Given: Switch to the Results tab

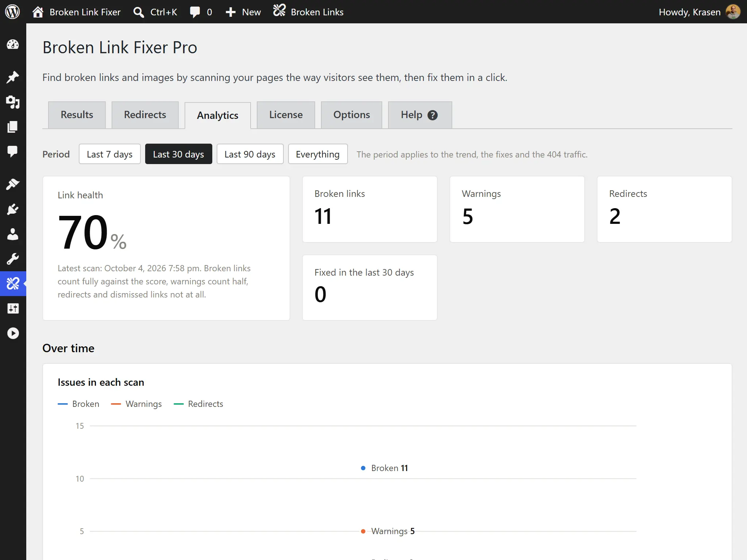Looking at the screenshot, I should (77, 115).
